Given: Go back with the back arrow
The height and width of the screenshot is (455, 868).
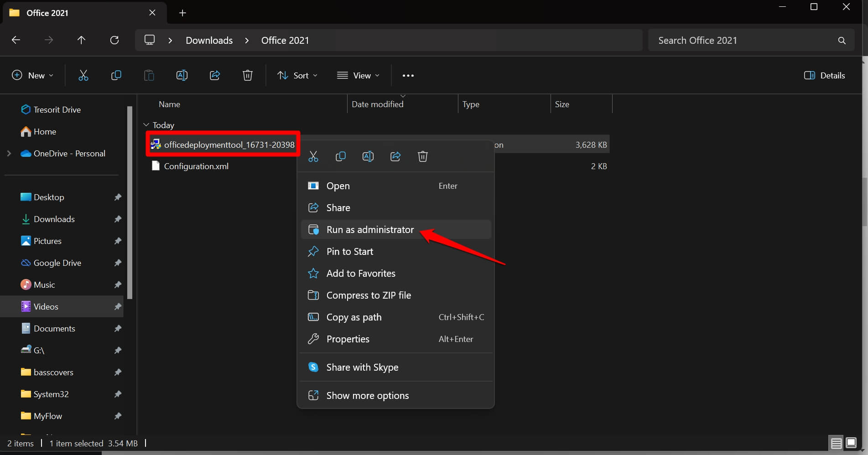Looking at the screenshot, I should tap(16, 40).
